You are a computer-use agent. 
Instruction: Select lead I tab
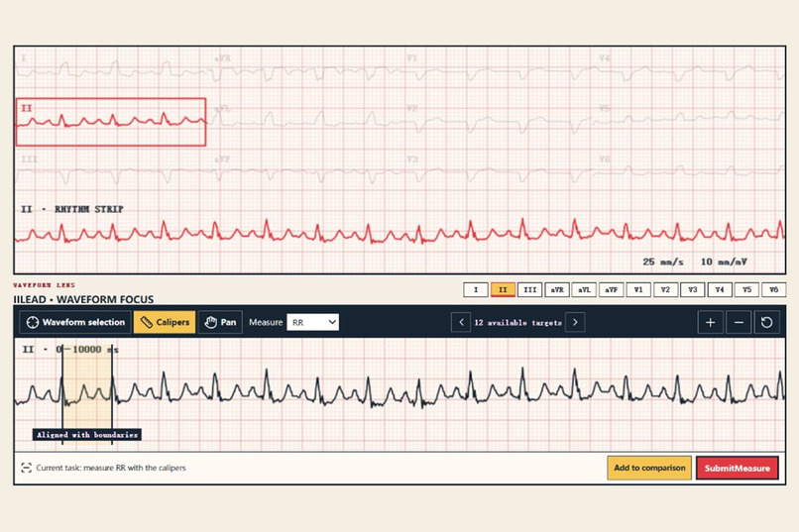pyautogui.click(x=476, y=289)
